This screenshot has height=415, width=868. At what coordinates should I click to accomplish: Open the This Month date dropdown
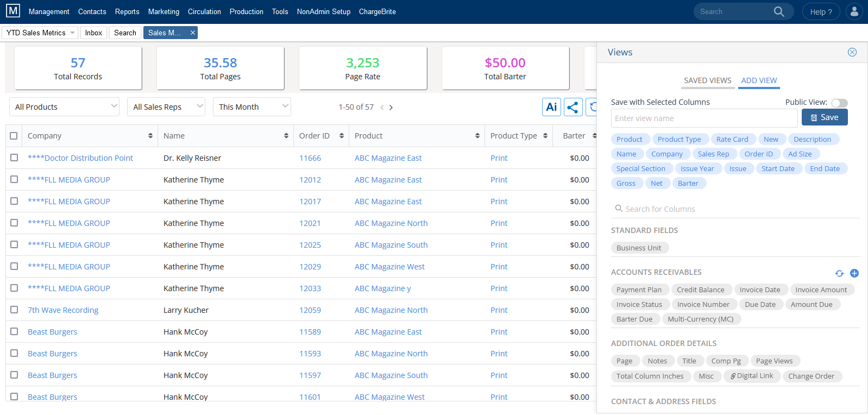(252, 107)
